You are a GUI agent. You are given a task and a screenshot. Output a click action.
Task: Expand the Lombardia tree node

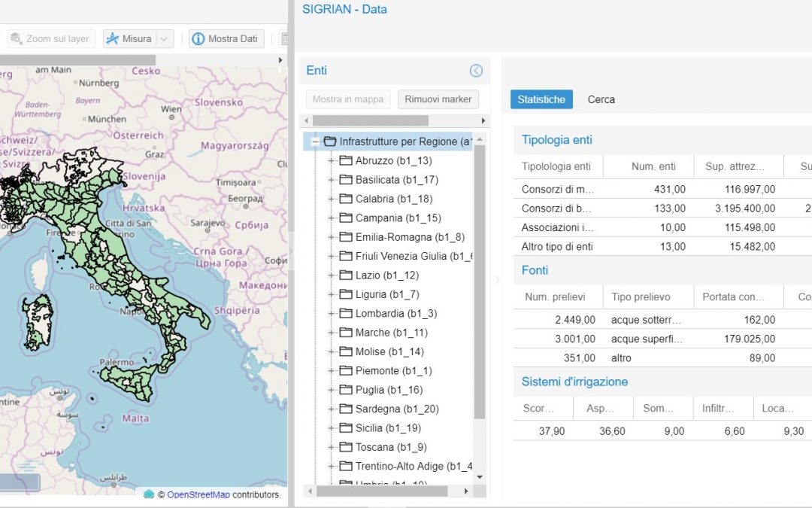click(331, 313)
